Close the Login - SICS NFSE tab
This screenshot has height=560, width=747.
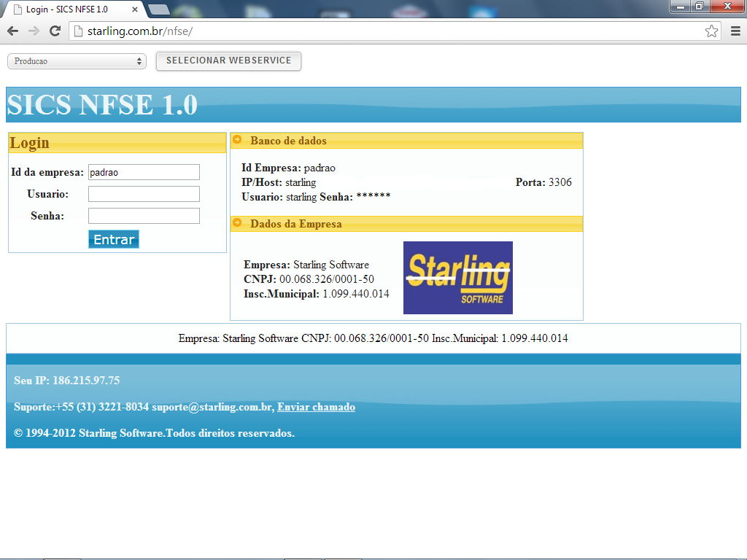pos(135,9)
